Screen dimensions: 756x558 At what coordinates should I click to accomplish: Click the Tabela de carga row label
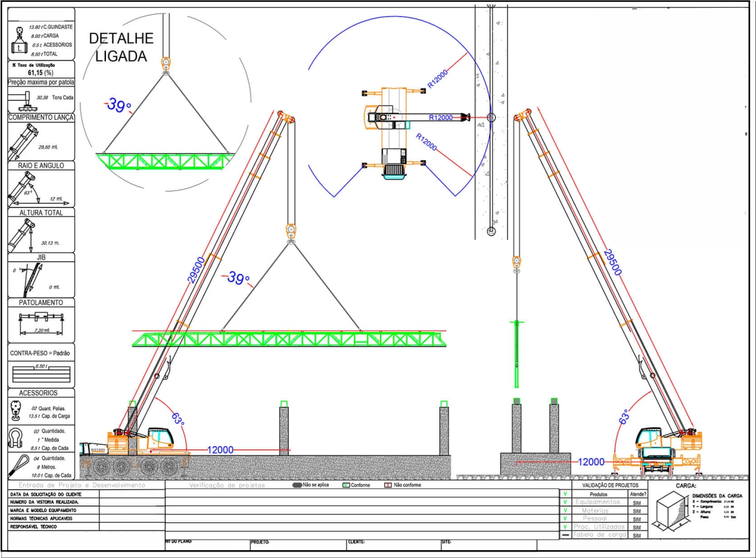tap(598, 535)
